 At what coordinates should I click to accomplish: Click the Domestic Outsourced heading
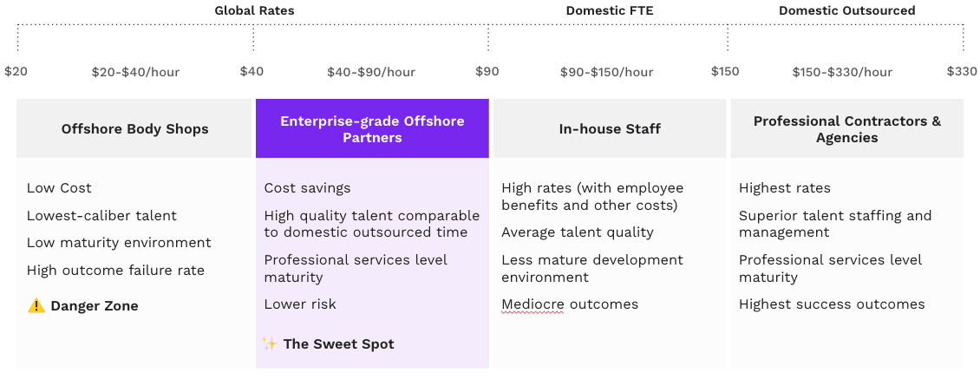click(x=846, y=10)
